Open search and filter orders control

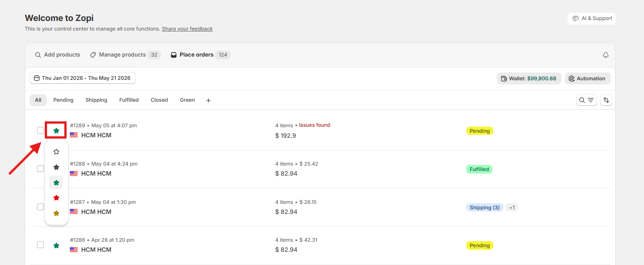click(x=586, y=100)
